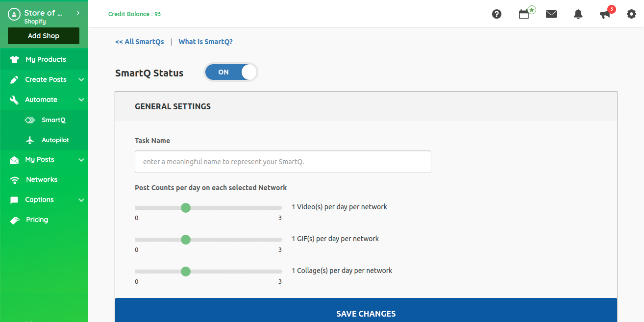Click the store profile avatar icon
This screenshot has width=644, height=322.
14,15
